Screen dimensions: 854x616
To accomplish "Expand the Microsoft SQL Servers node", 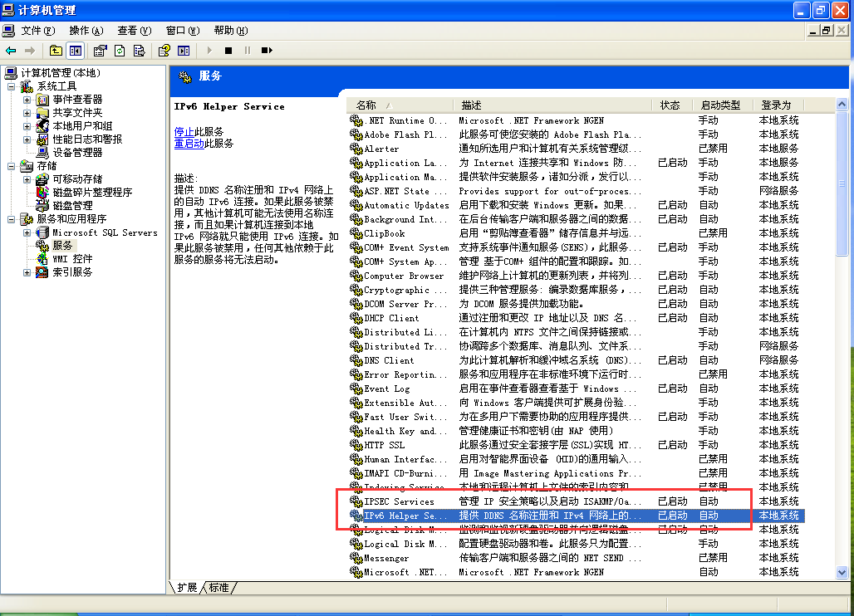I will point(27,232).
